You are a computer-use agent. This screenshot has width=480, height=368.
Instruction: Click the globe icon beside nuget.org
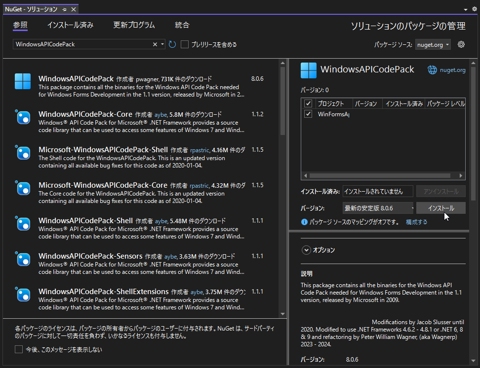tap(432, 70)
